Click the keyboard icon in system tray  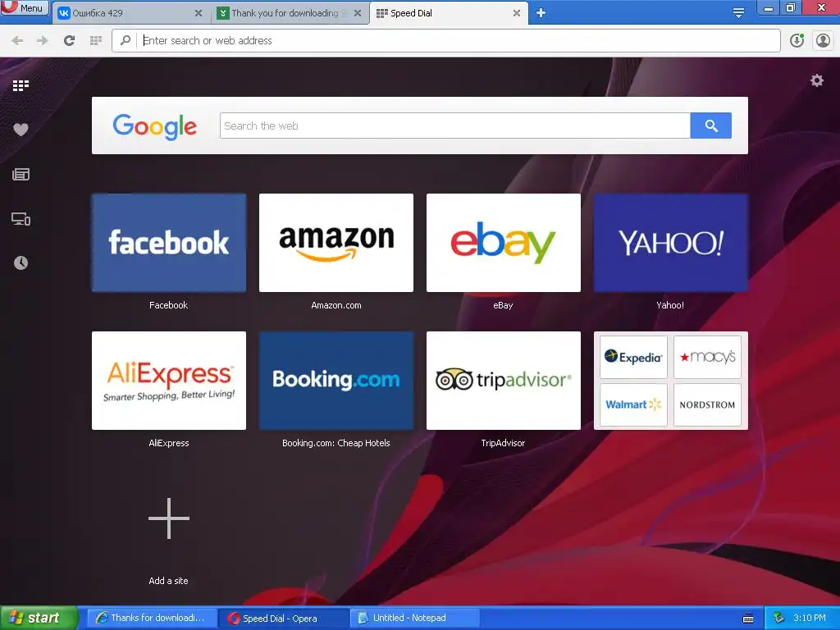pos(748,619)
